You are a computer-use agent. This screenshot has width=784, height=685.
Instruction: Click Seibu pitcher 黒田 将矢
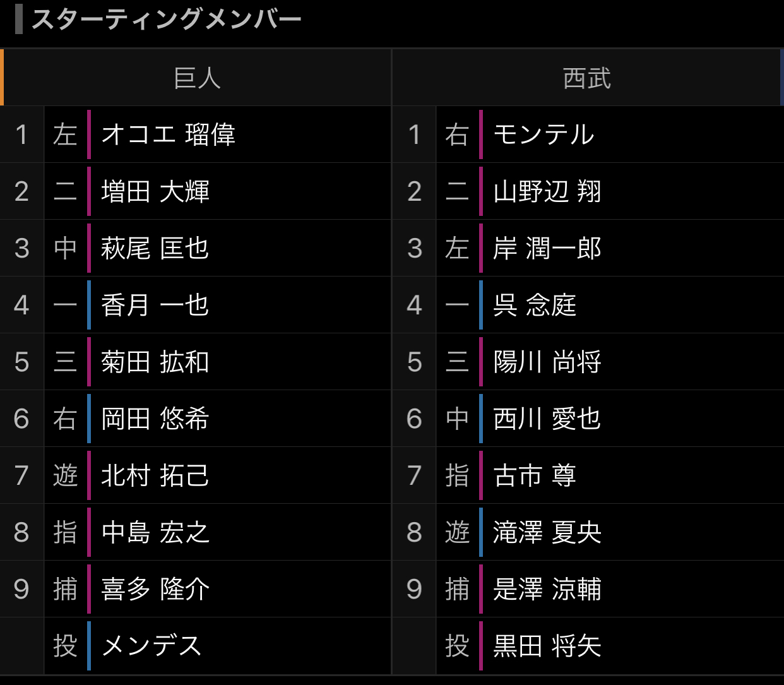547,646
